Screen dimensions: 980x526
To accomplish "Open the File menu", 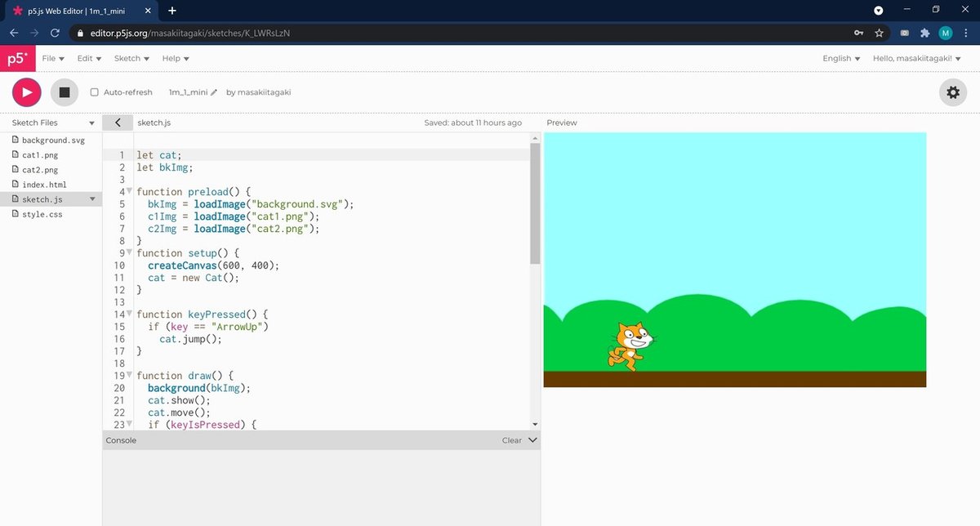I will (53, 59).
